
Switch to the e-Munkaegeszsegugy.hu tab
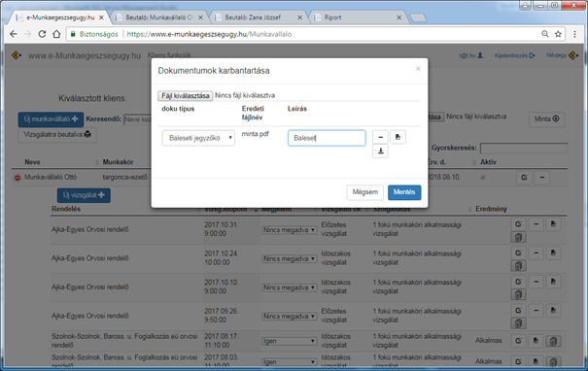click(60, 17)
